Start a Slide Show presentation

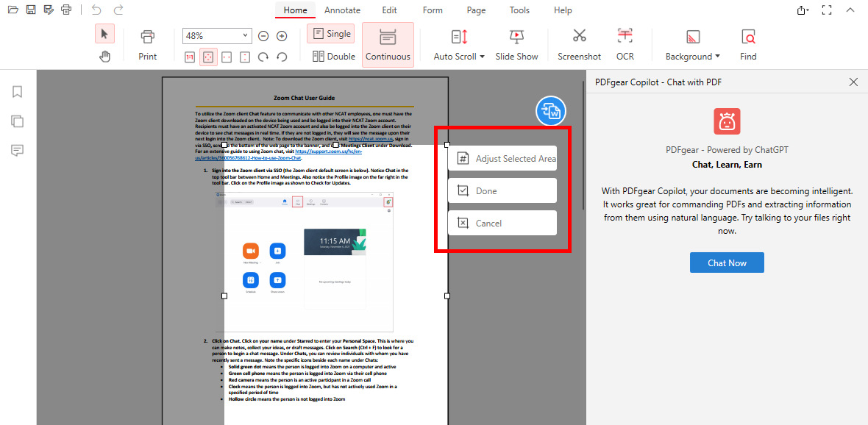tap(517, 44)
